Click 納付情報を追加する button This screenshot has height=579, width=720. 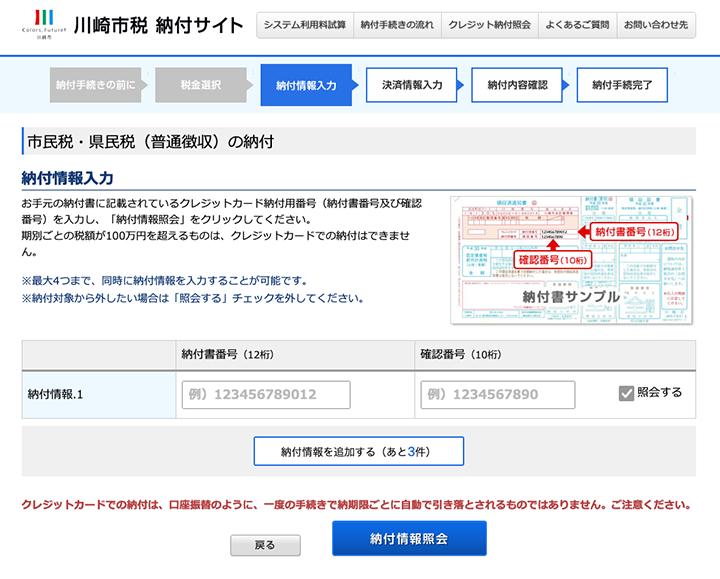[x=358, y=451]
